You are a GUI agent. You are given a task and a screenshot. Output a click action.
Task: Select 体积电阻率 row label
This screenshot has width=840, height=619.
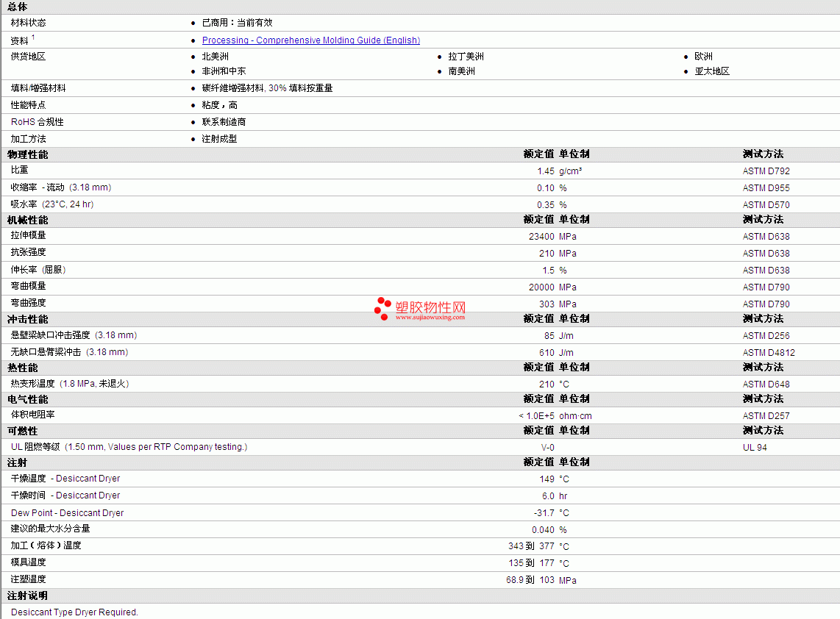pyautogui.click(x=32, y=415)
